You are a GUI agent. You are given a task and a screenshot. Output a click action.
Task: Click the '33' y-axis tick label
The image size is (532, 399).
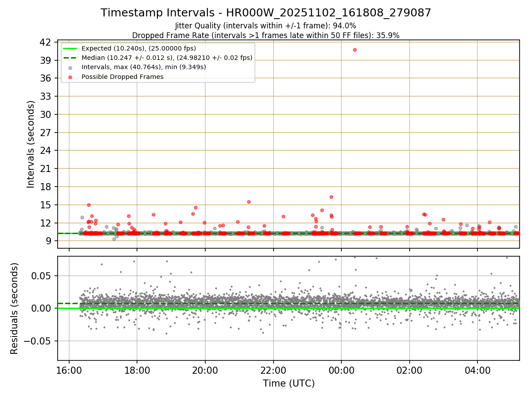click(x=45, y=96)
